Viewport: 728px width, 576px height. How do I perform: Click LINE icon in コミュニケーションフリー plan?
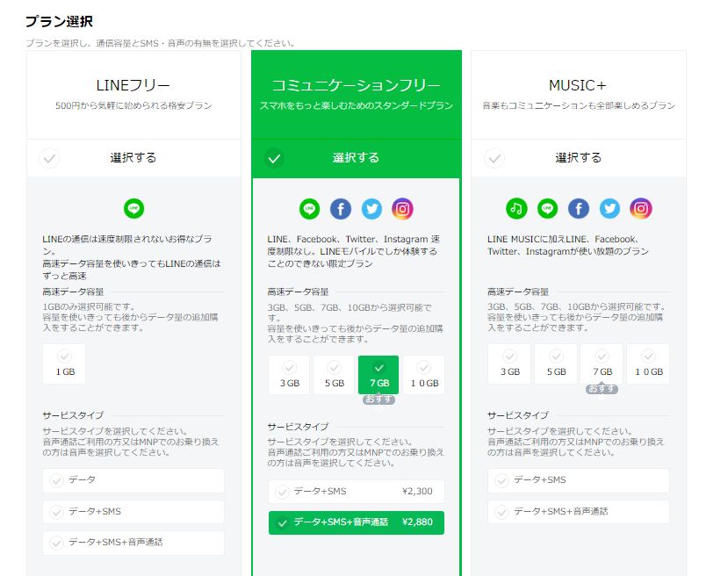click(309, 209)
